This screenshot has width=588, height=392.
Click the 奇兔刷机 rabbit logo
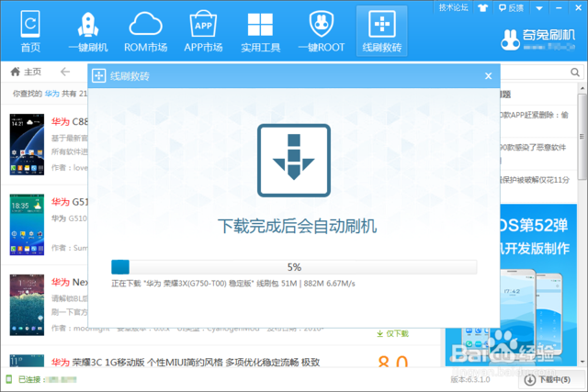[x=511, y=39]
